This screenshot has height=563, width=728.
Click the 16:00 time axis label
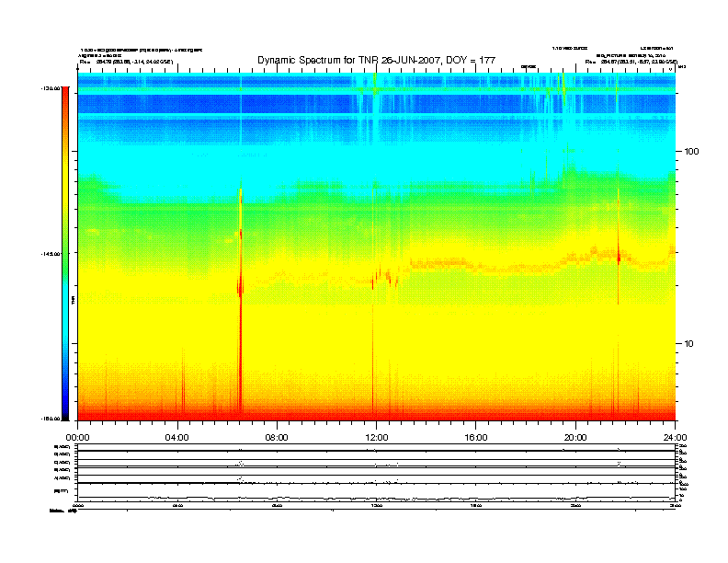(x=476, y=438)
